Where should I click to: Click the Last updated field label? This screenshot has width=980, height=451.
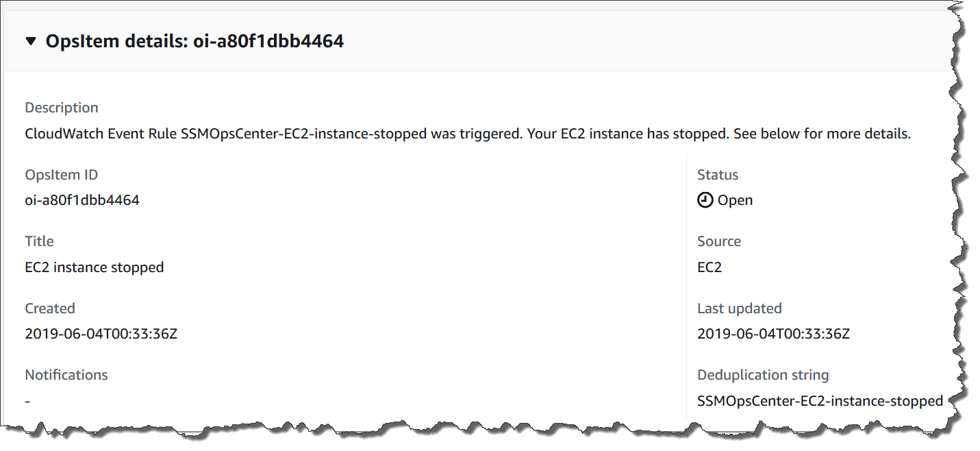[x=740, y=308]
